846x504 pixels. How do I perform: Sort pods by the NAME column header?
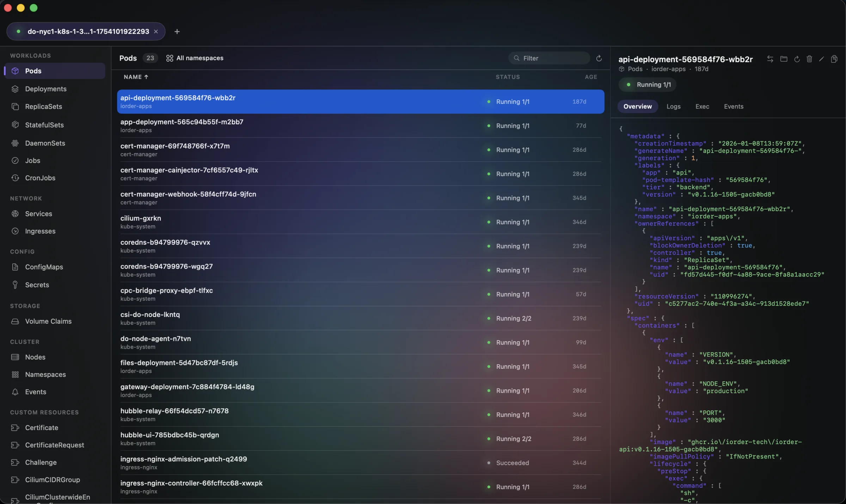[x=136, y=77]
